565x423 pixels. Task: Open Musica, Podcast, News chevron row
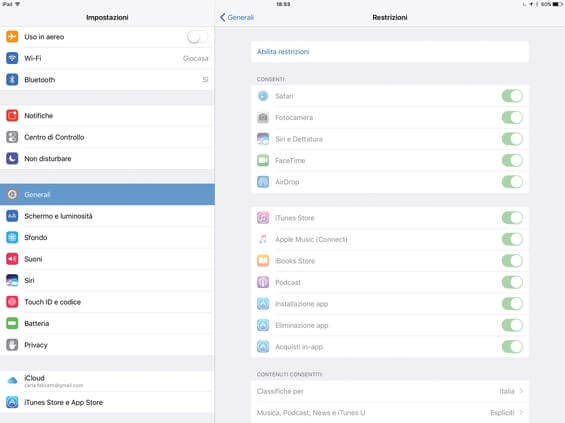point(390,413)
